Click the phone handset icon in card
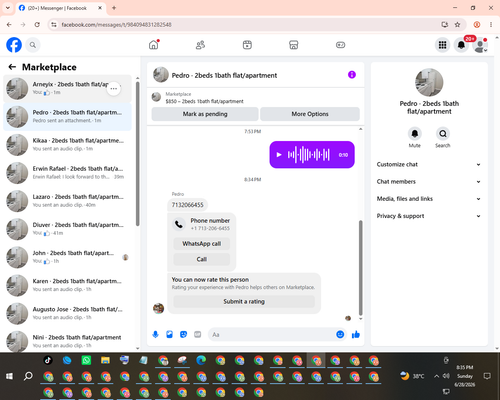Viewport: 500px width, 400px height. 179,224
